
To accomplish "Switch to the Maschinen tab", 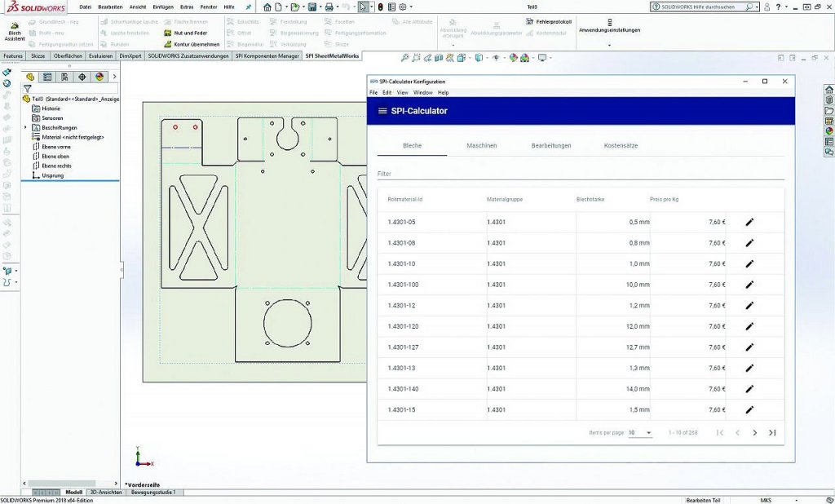I will [x=481, y=145].
